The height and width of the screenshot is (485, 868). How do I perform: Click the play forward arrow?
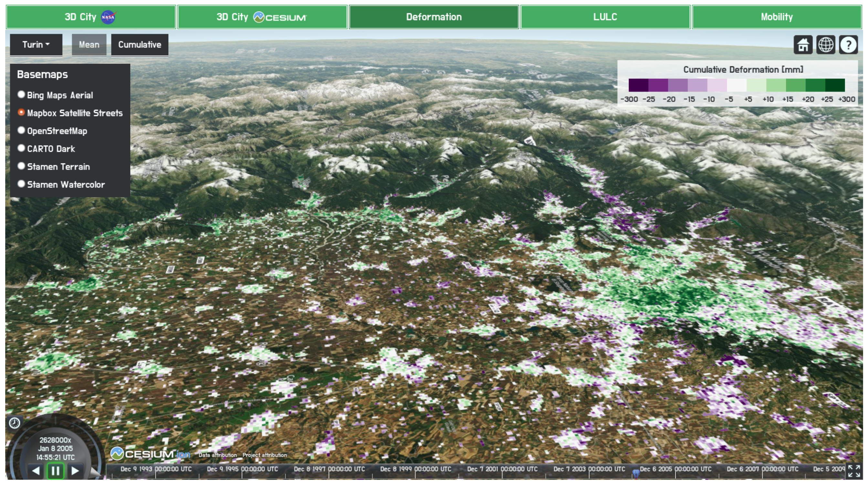click(75, 470)
